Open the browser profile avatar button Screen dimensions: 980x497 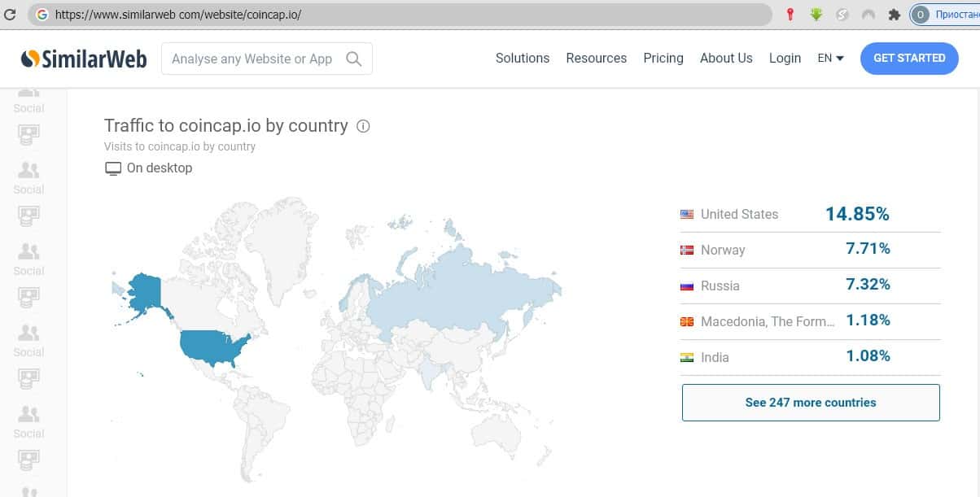(x=921, y=15)
